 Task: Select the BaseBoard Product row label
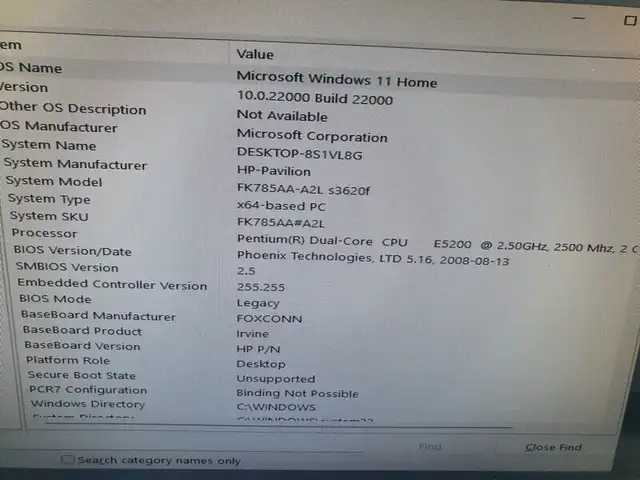[82, 331]
